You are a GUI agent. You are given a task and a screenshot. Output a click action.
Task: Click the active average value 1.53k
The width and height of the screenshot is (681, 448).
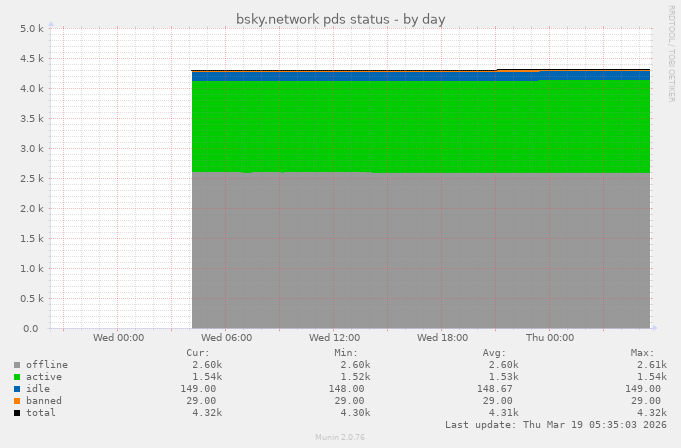click(x=503, y=377)
